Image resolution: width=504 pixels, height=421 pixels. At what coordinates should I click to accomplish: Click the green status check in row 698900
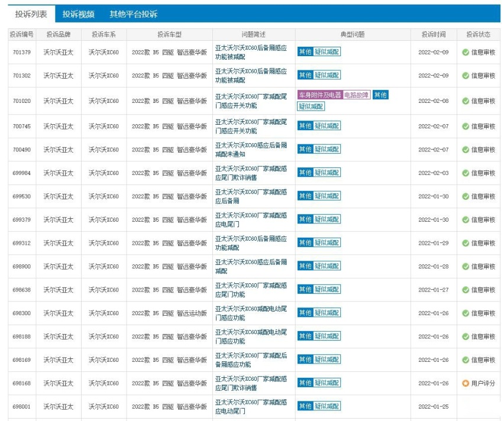point(466,267)
